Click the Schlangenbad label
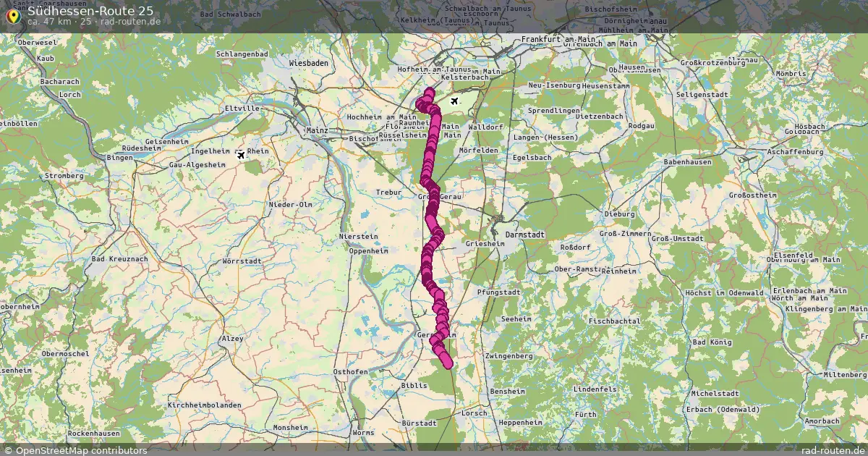Viewport: 868px width, 456px height. click(x=242, y=54)
